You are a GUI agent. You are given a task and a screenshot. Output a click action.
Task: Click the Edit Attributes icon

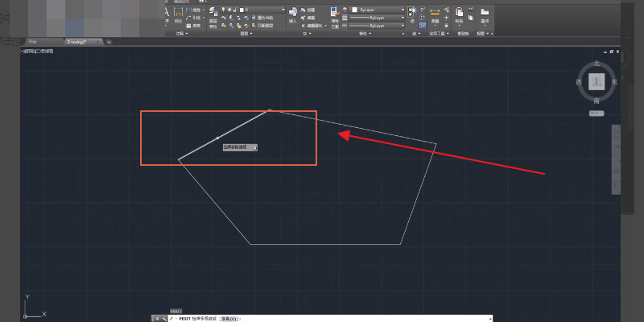click(303, 26)
